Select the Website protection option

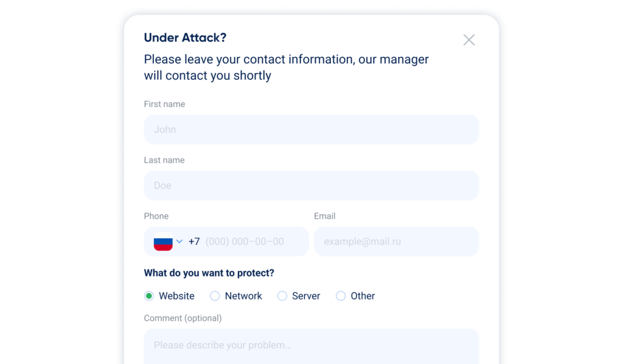[x=148, y=296]
